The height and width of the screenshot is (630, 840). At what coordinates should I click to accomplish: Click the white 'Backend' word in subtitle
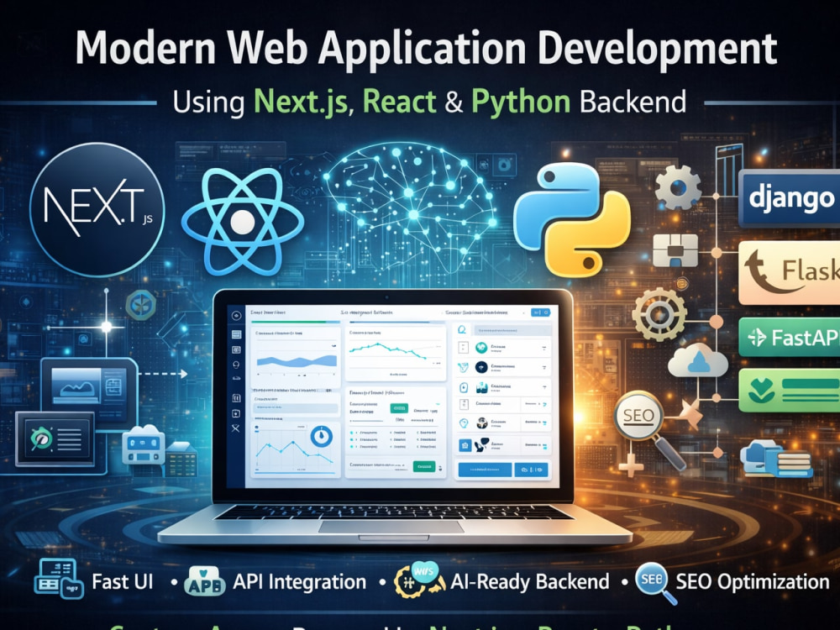click(x=633, y=102)
